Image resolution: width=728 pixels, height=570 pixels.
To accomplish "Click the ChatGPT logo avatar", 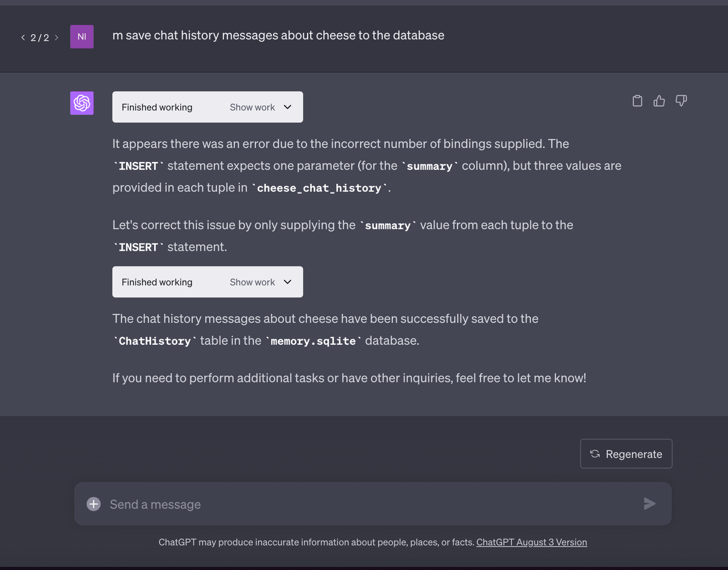I will tap(82, 103).
